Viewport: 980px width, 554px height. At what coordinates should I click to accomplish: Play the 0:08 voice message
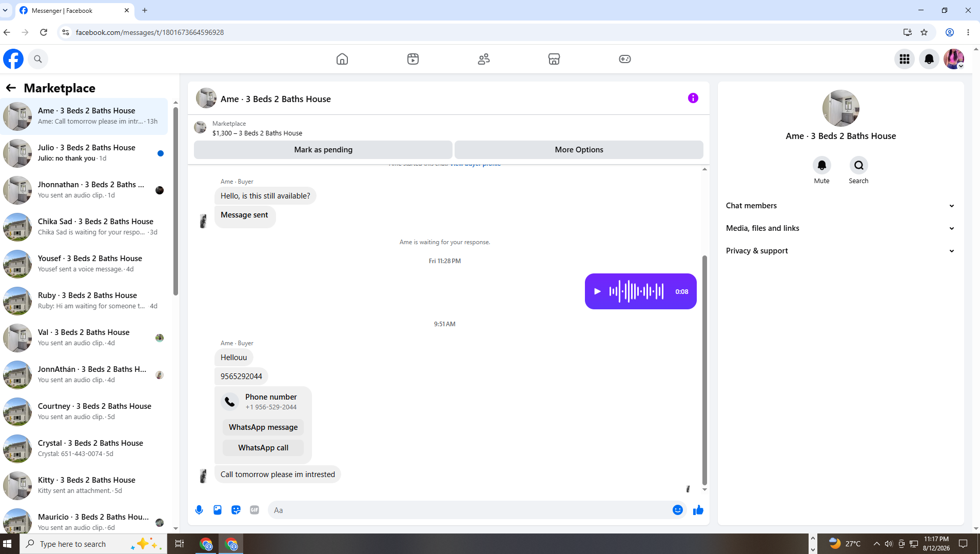[597, 291]
